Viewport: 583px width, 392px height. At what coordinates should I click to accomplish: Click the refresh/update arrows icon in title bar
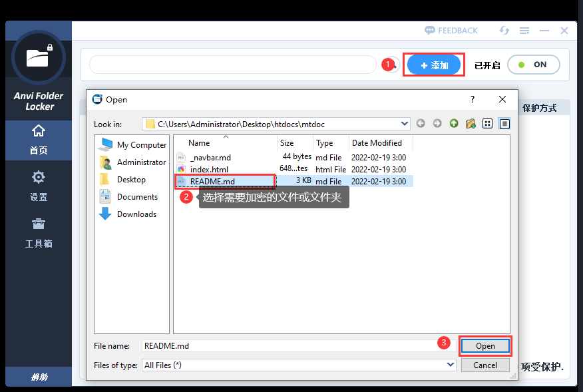point(504,31)
